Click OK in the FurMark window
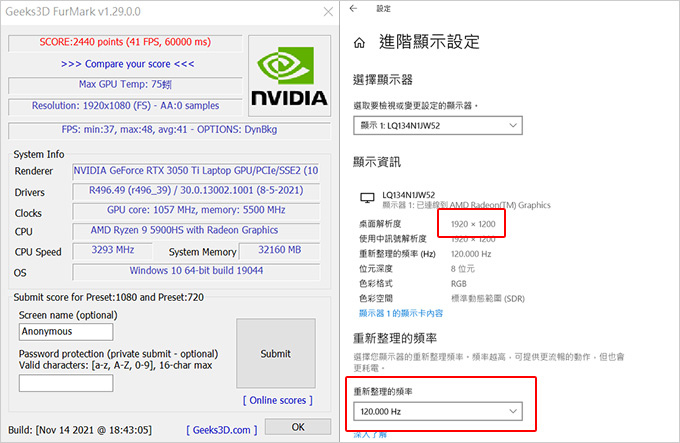 pyautogui.click(x=298, y=427)
